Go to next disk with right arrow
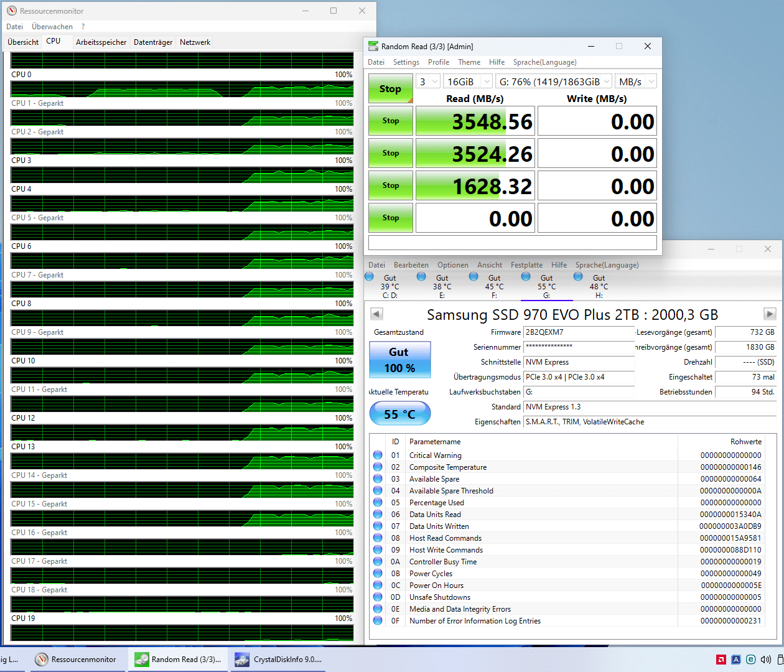Screen dimensions: 784x672 pos(770,314)
